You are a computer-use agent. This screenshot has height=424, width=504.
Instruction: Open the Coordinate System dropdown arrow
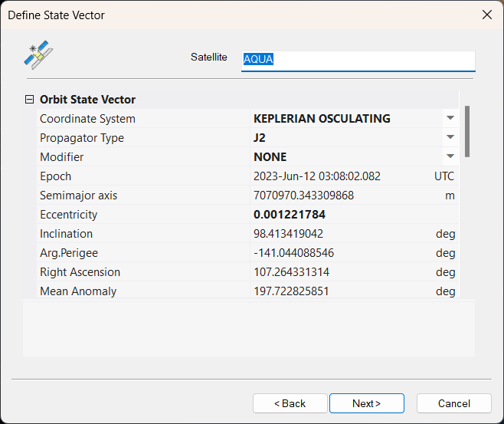(450, 118)
